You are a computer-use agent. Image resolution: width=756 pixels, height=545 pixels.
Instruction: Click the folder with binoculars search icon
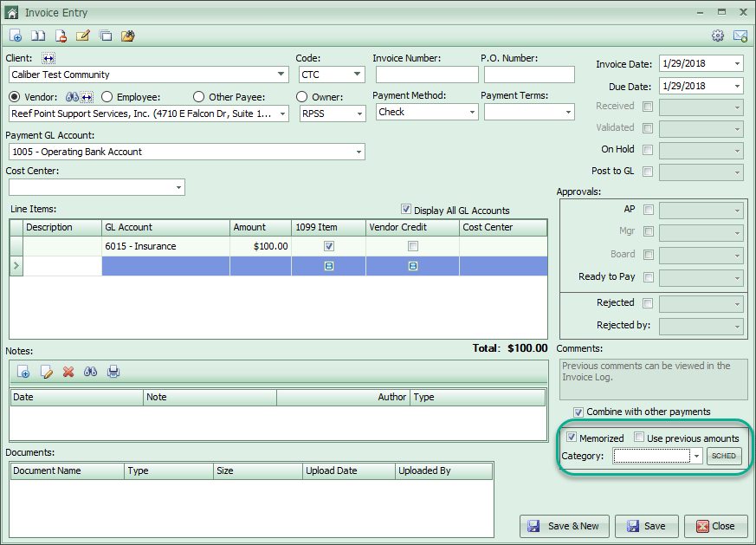(128, 36)
